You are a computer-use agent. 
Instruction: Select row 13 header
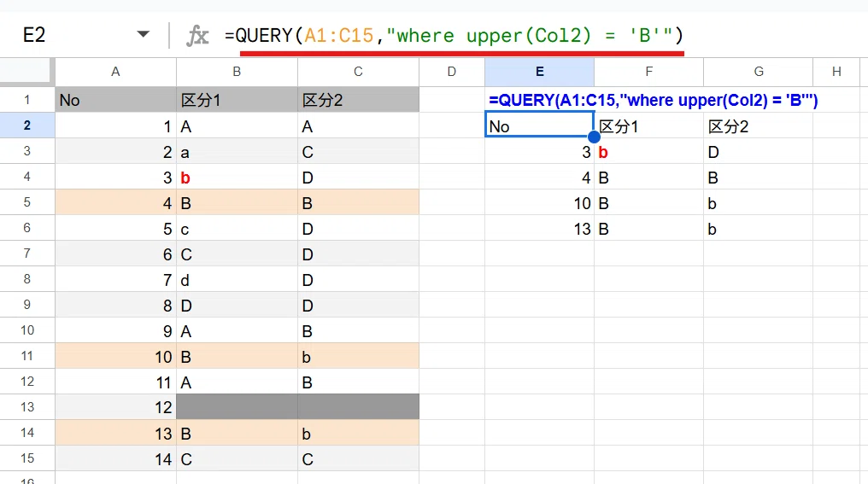27,407
